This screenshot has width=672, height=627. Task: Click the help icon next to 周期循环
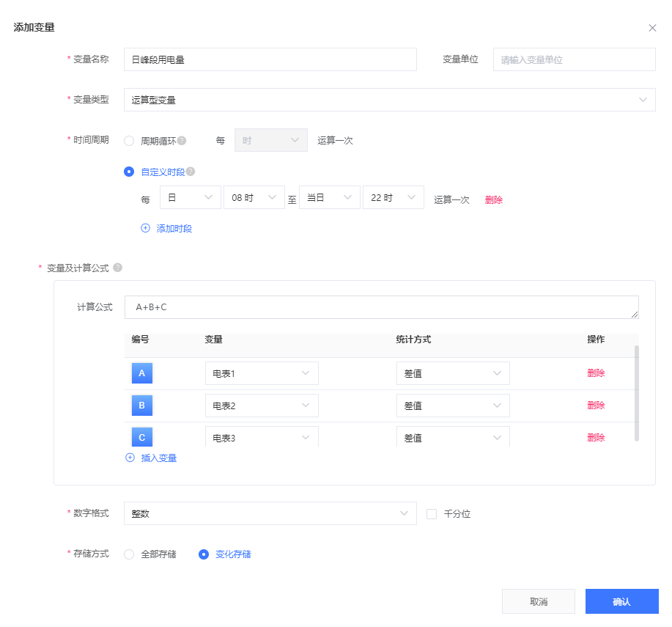point(182,141)
